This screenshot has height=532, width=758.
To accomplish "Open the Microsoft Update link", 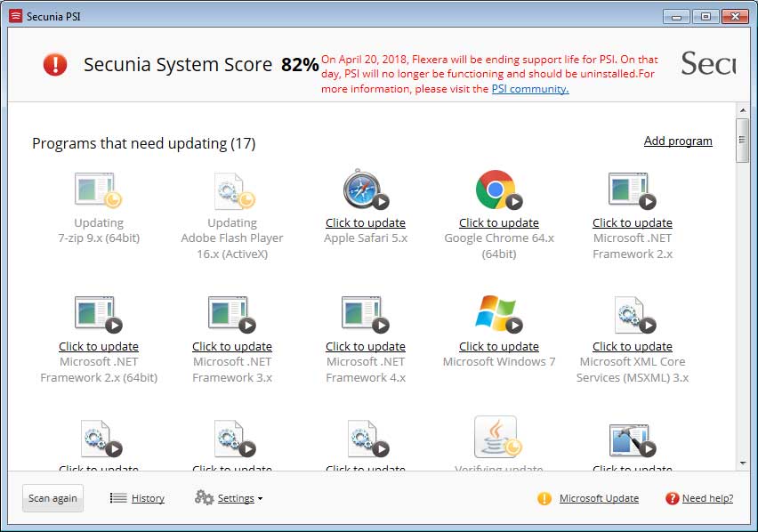I will (599, 498).
